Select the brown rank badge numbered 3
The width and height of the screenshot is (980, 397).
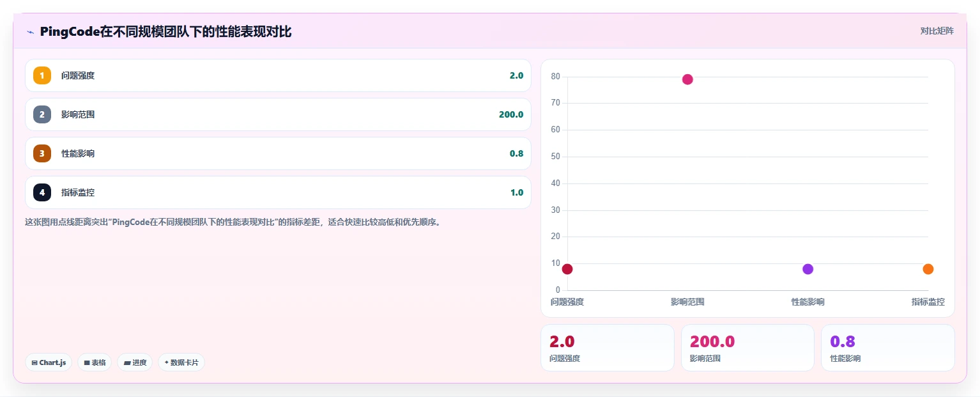[x=42, y=153]
